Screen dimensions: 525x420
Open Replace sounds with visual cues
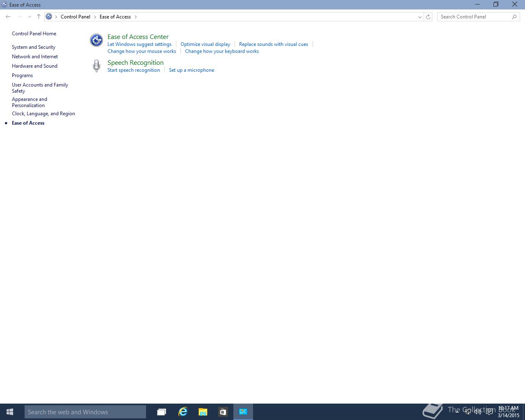point(274,44)
